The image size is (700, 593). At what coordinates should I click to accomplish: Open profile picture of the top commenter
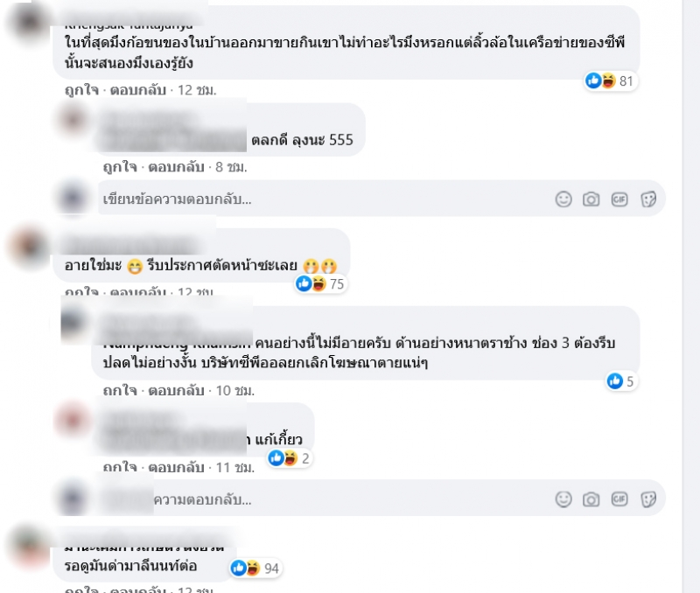point(29,21)
